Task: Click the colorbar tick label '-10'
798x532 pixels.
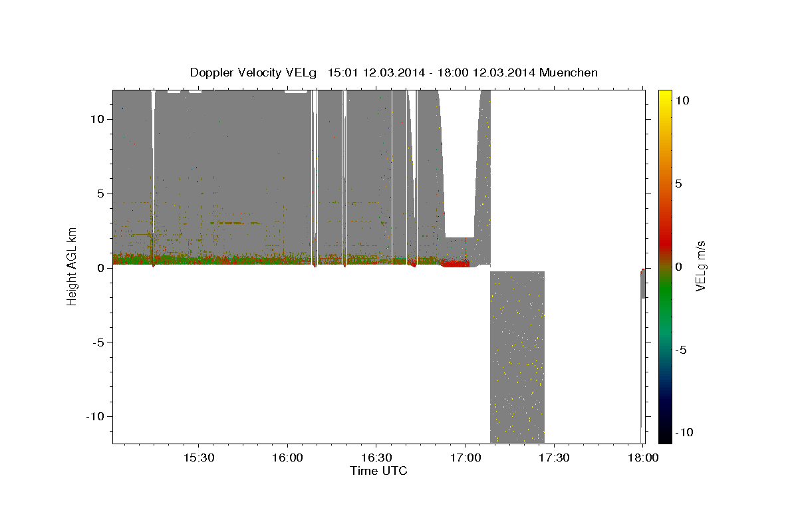Action: [x=684, y=432]
